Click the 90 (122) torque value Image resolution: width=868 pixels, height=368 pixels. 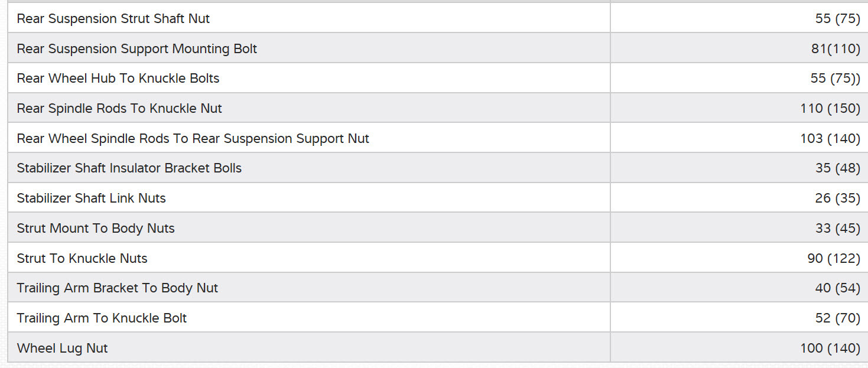pos(834,259)
